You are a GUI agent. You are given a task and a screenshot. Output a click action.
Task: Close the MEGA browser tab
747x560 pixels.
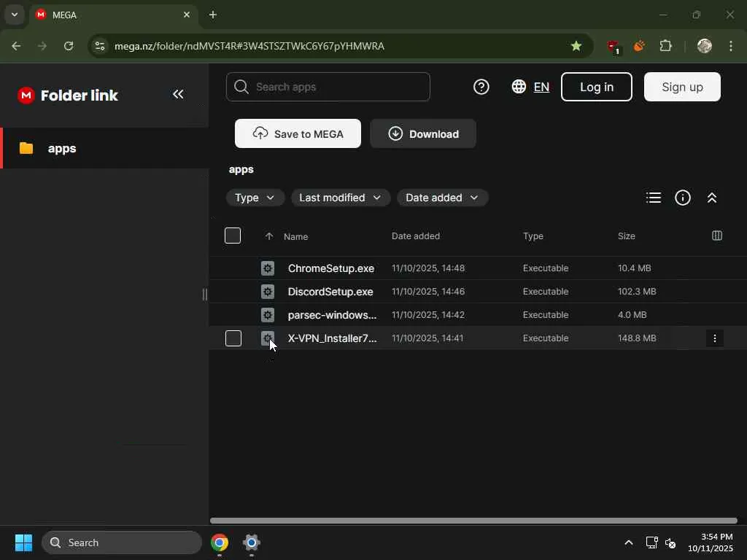[187, 15]
